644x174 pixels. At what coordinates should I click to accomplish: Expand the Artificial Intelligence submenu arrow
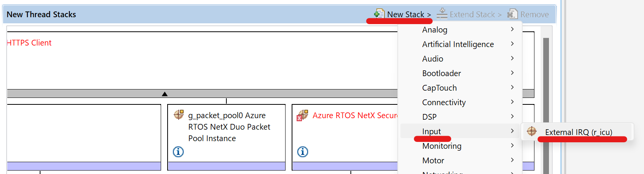[512, 44]
